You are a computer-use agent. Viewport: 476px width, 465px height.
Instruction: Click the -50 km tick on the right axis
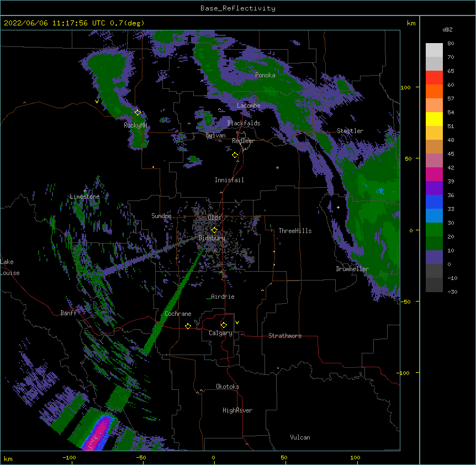[405, 302]
